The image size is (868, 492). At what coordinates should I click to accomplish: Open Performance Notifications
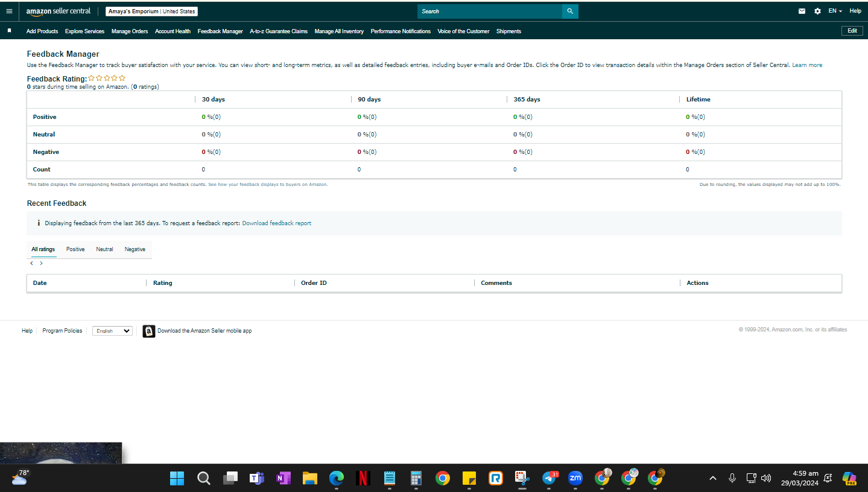tap(401, 31)
